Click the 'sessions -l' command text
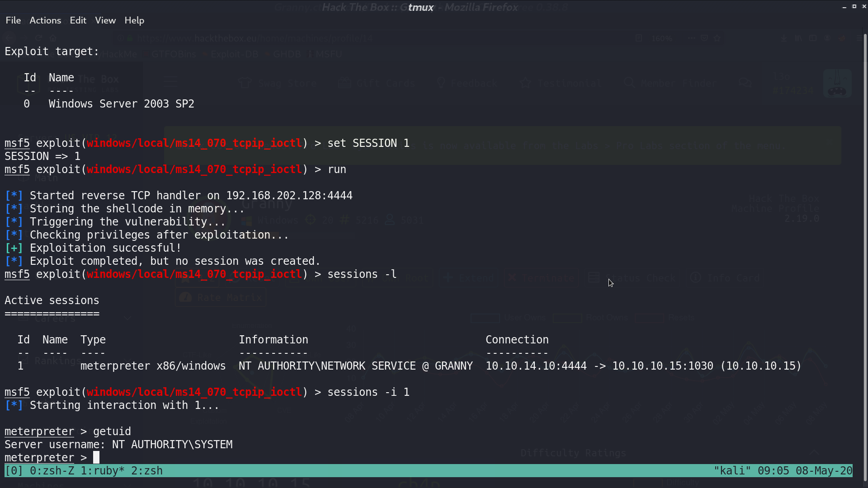Screen dimensions: 868x488 (362, 274)
